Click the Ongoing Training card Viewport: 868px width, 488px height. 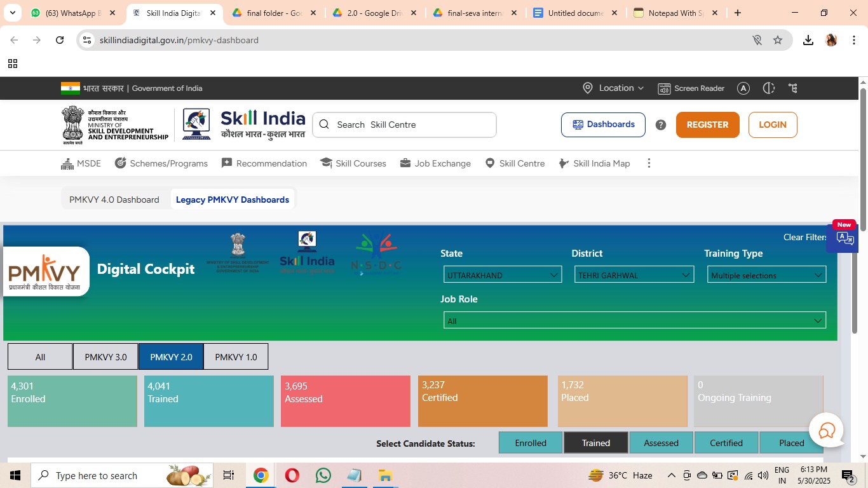759,401
